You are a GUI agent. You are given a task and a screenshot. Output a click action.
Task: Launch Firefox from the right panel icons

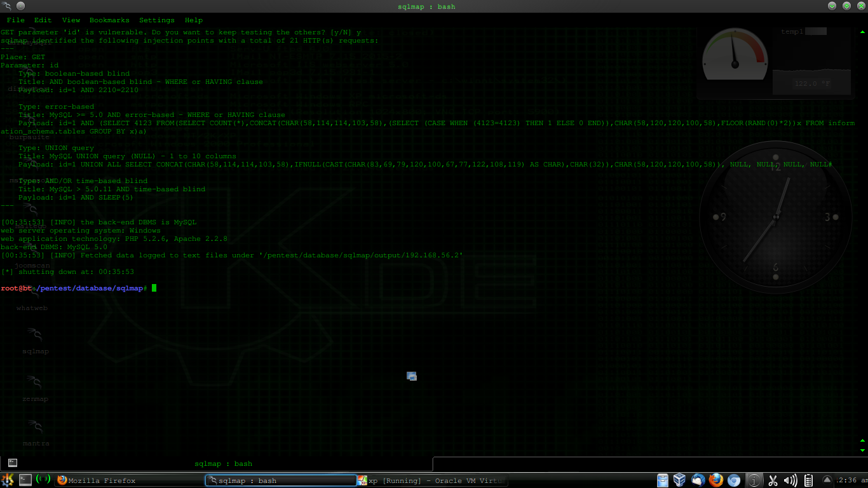point(716,480)
